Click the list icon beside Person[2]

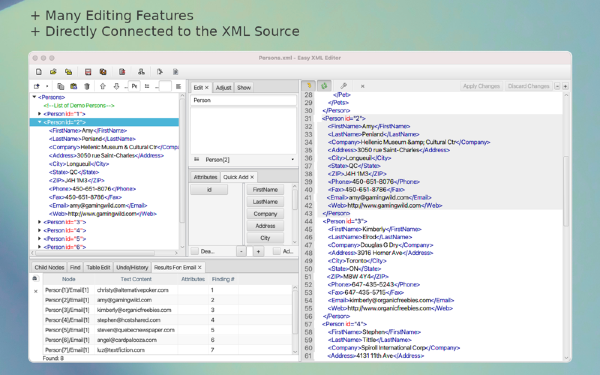click(197, 159)
